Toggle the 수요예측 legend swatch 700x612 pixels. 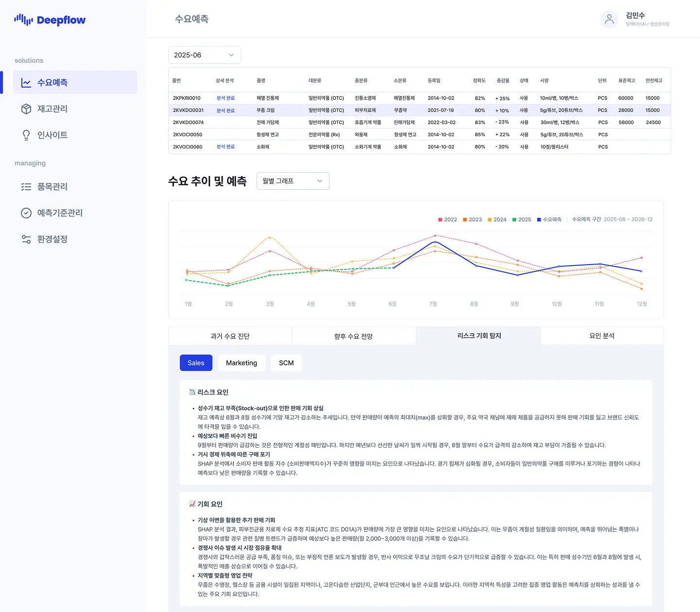(x=539, y=220)
